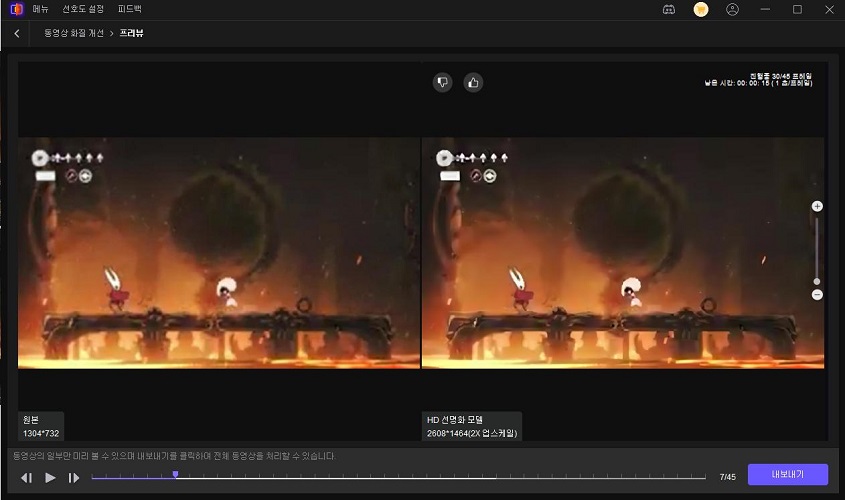Zoom in with the plus button
Viewport: 845px width, 500px height.
[x=817, y=206]
